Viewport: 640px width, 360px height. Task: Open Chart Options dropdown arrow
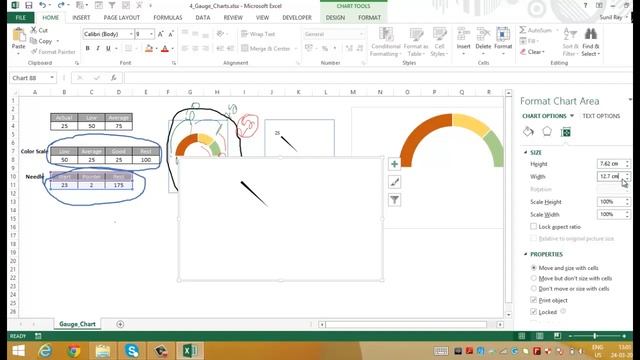(x=572, y=116)
